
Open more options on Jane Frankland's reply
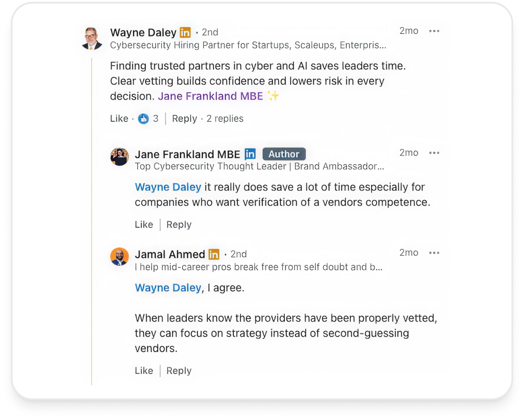[434, 153]
